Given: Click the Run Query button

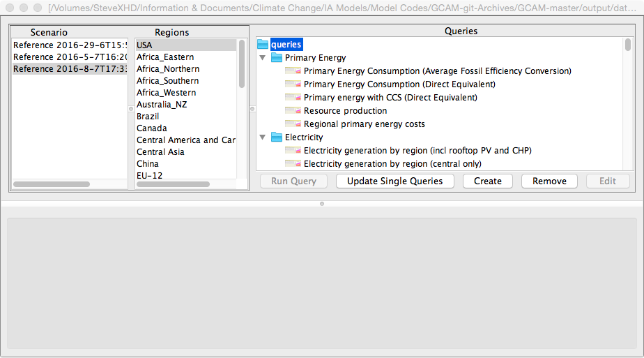Looking at the screenshot, I should 293,181.
